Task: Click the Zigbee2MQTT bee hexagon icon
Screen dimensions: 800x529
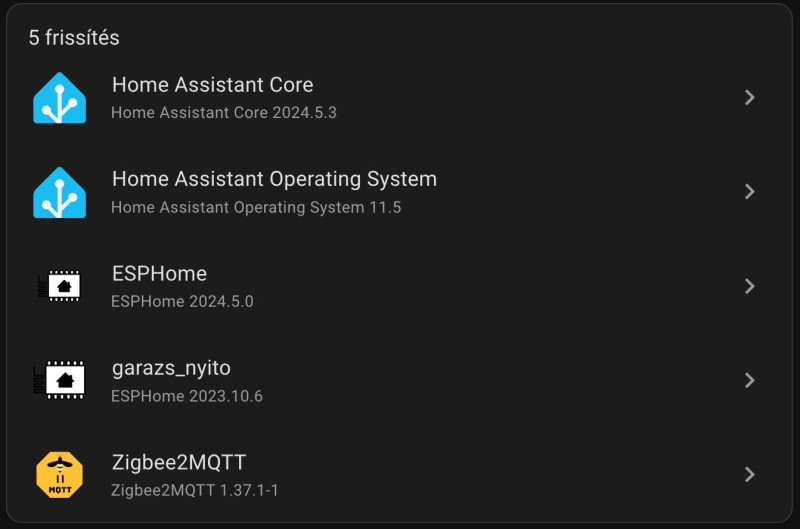Action: pos(59,474)
